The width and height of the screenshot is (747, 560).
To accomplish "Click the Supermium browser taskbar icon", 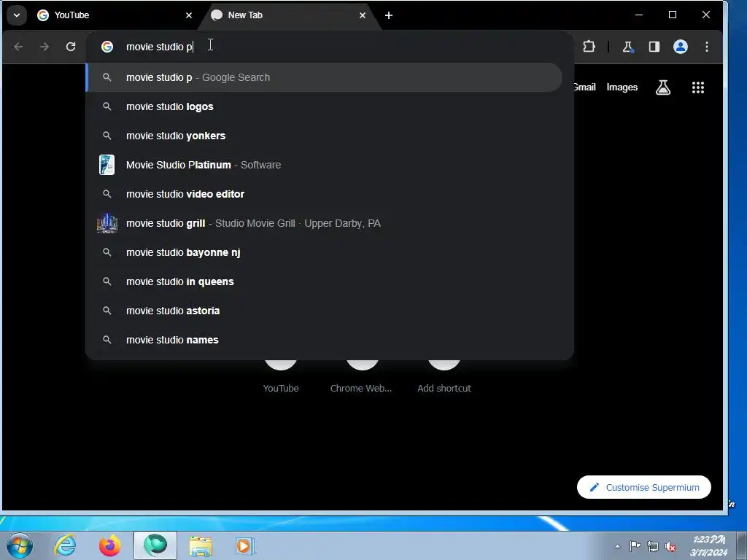I will click(155, 545).
